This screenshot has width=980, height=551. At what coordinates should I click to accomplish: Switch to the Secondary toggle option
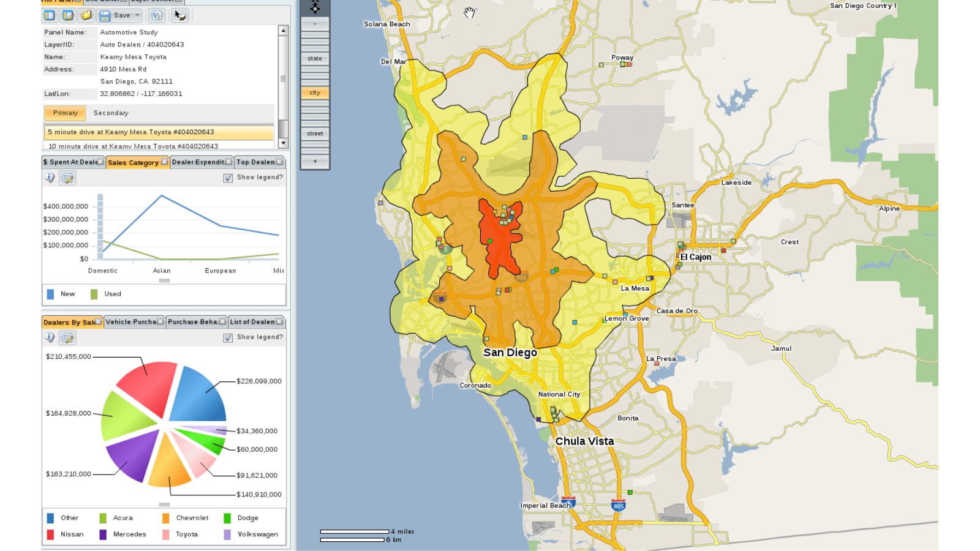click(111, 113)
